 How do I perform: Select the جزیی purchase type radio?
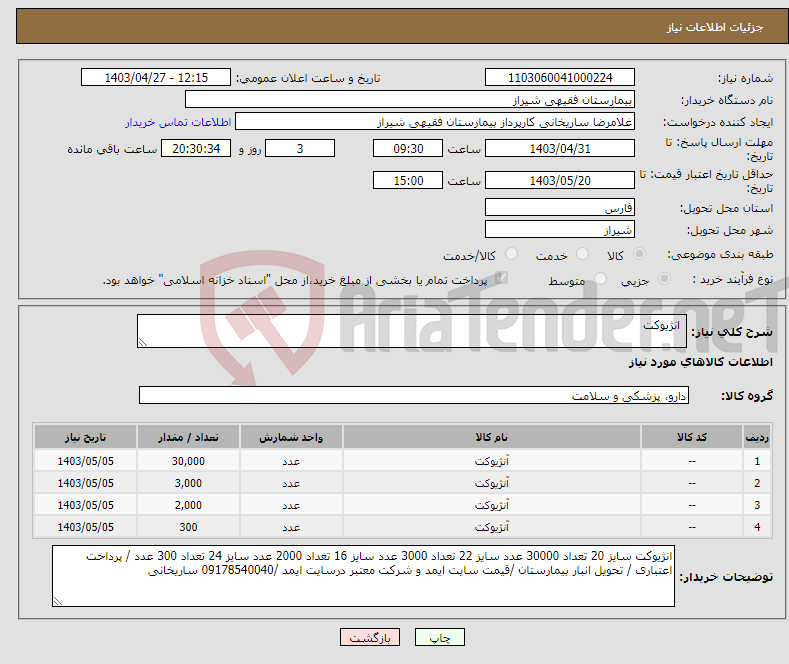click(664, 279)
